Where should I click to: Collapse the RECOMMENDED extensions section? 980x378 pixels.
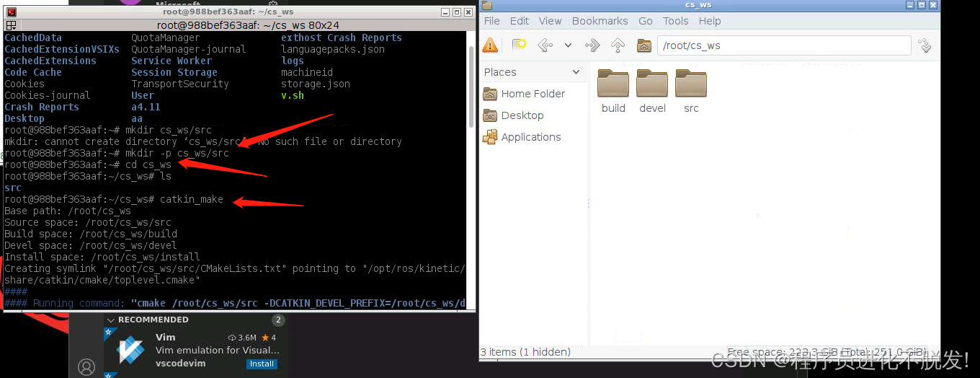[x=110, y=320]
